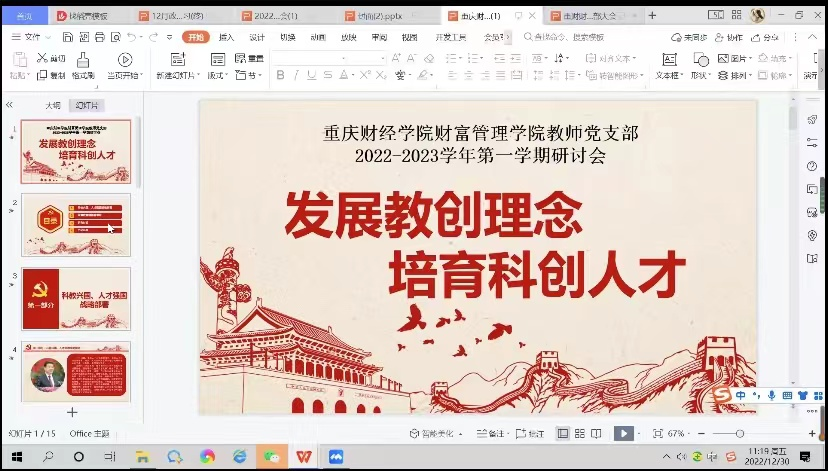828x471 pixels.
Task: Click the Subscript X₂ icon
Action: click(x=381, y=76)
